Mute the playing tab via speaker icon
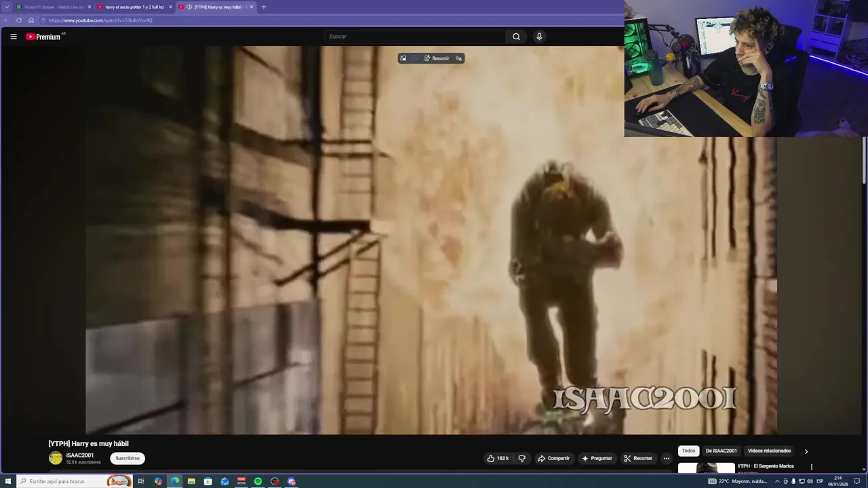This screenshot has width=868, height=488. (x=189, y=7)
